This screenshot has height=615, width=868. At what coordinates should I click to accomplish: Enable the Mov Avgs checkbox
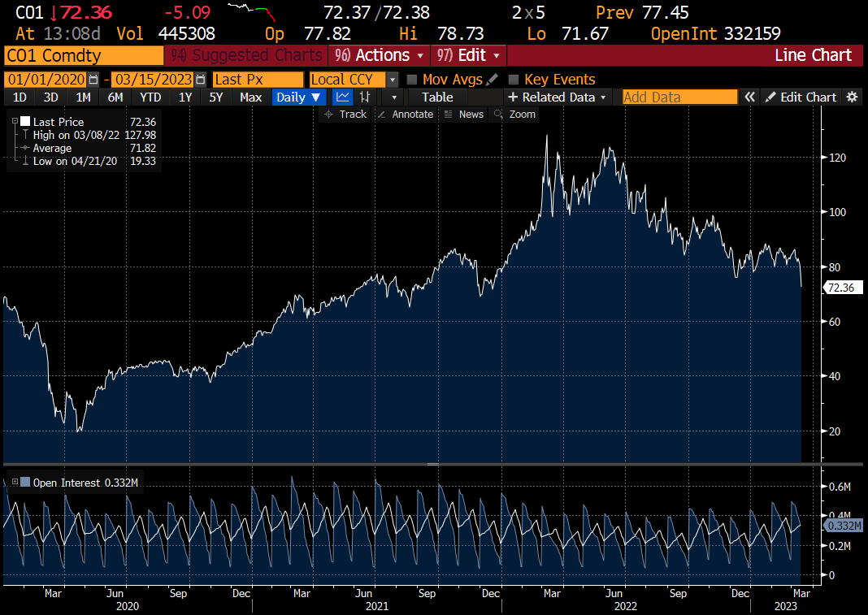click(x=412, y=80)
